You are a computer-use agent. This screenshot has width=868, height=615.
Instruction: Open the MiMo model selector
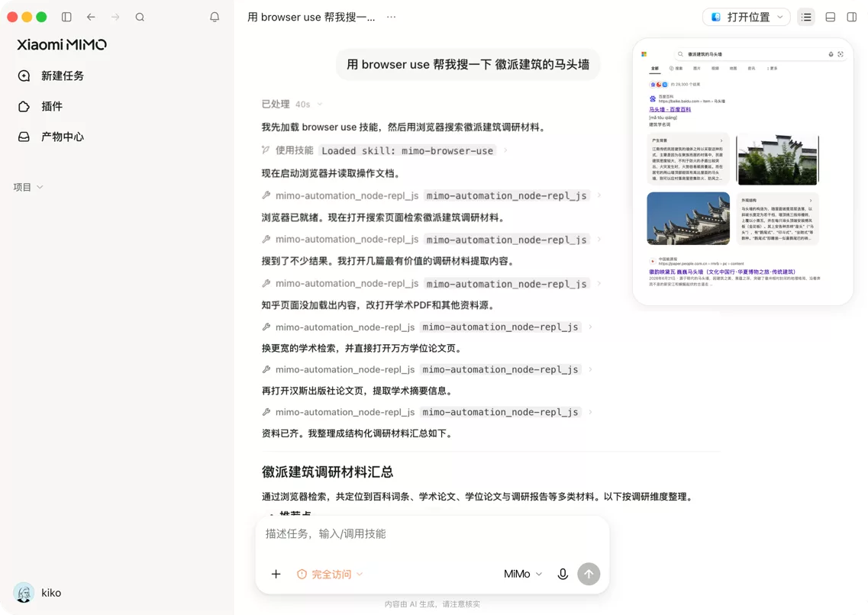click(523, 574)
